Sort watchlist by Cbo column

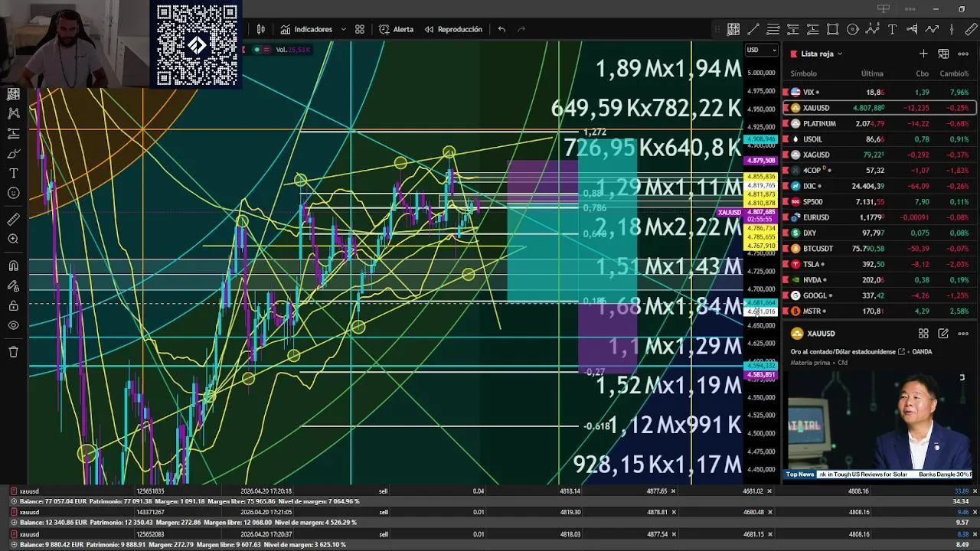(x=922, y=73)
